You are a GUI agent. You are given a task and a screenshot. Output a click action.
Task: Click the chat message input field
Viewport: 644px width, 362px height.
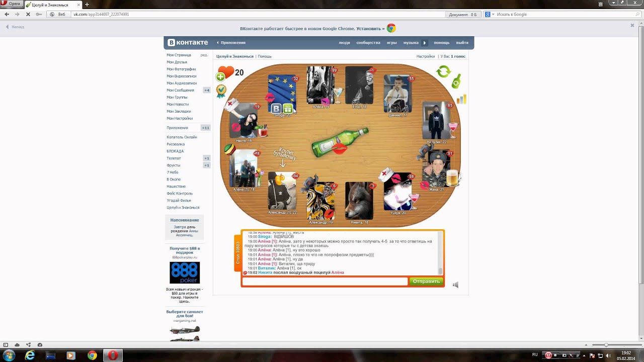coord(325,281)
